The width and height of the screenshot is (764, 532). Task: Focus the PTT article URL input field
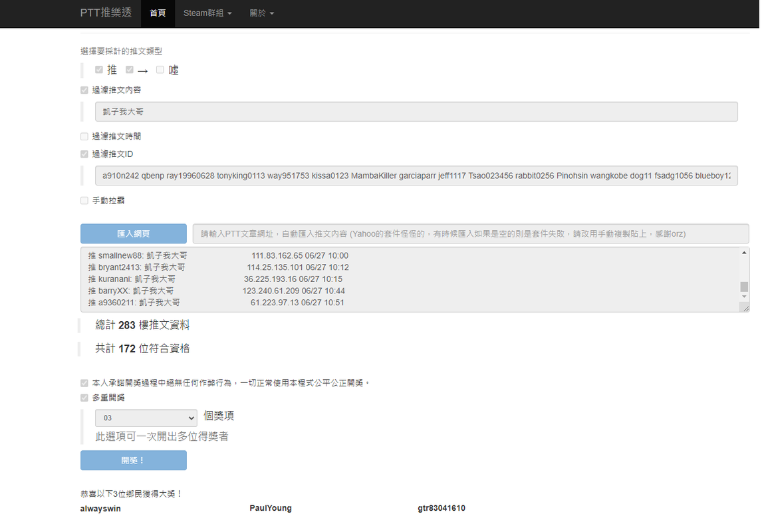tap(471, 233)
